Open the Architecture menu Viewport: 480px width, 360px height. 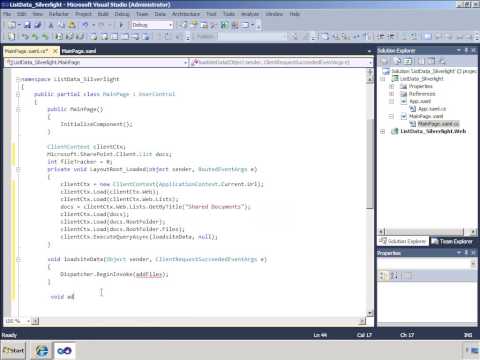[x=186, y=14]
